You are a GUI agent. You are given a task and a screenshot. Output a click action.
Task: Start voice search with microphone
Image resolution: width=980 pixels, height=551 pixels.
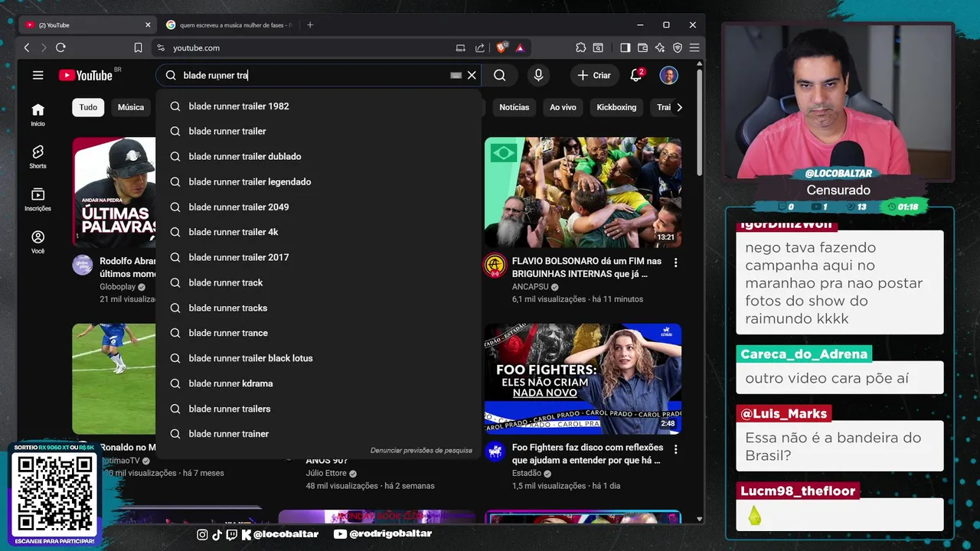(x=538, y=75)
